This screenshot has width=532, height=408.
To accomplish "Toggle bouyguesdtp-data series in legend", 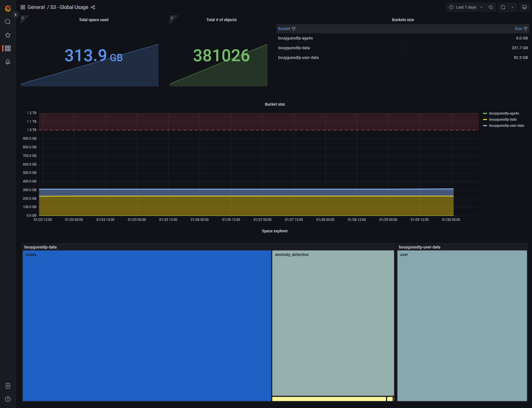I will (503, 120).
